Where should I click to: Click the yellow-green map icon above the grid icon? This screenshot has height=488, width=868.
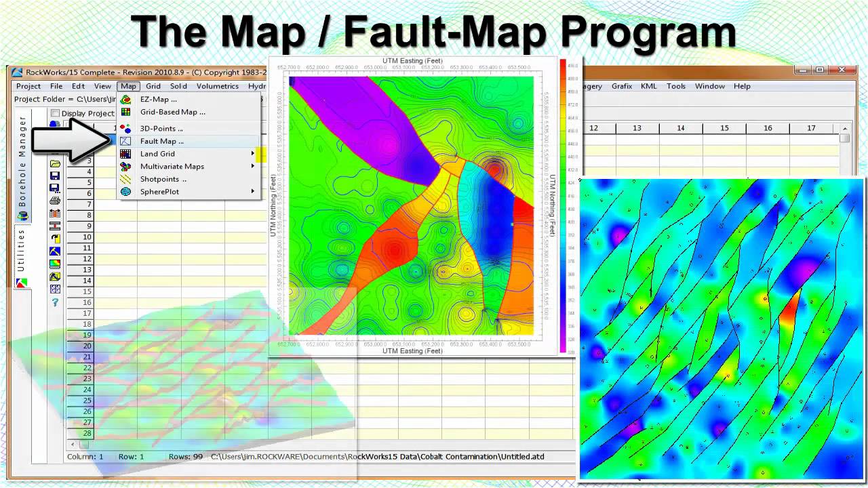point(55,277)
